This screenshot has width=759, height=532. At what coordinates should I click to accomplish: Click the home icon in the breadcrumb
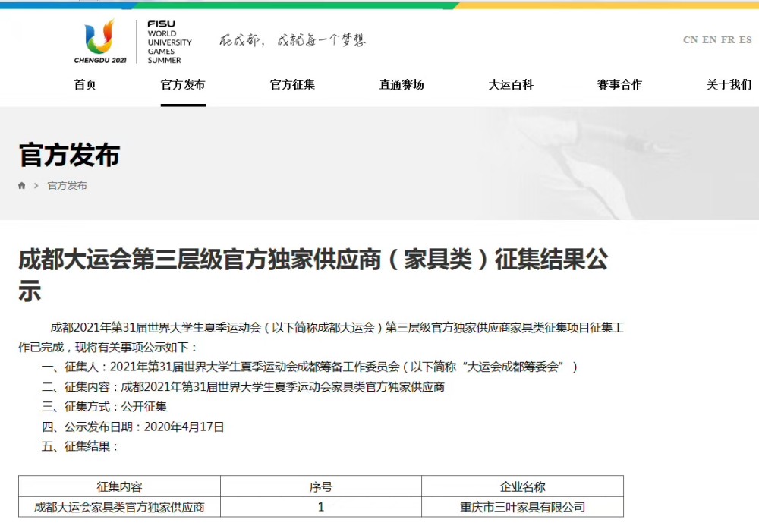(22, 186)
